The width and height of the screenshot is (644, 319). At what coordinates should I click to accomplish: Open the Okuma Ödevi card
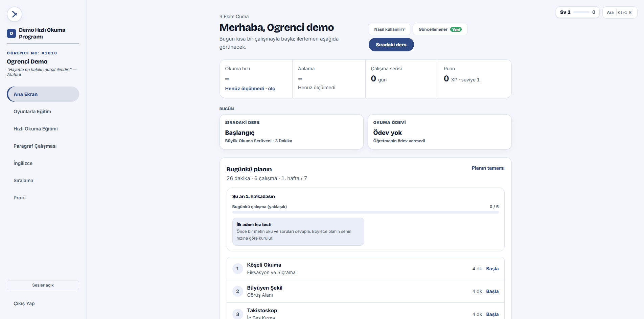click(x=439, y=132)
